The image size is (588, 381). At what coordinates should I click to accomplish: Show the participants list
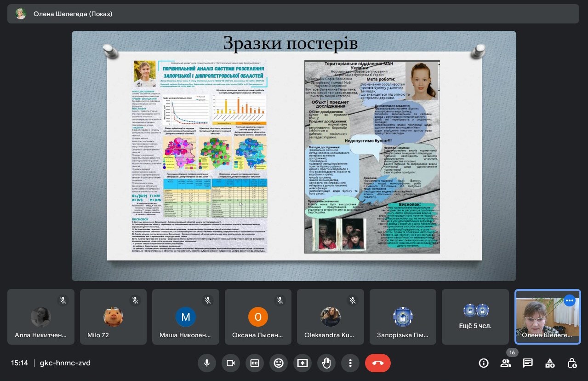[x=506, y=363]
